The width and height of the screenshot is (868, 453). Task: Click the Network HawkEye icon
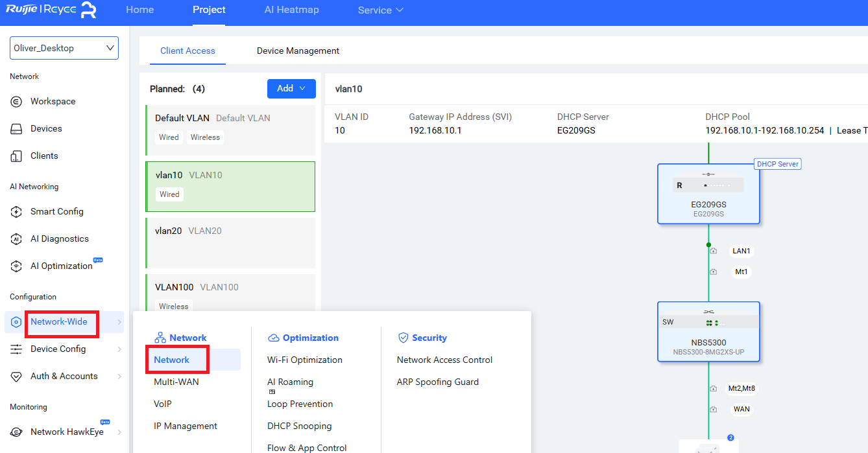click(x=17, y=432)
